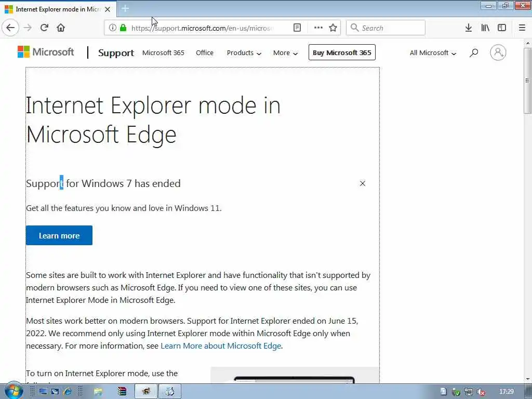This screenshot has height=399, width=532.
Task: Open the Library bookmarks and history icon
Action: click(x=485, y=28)
